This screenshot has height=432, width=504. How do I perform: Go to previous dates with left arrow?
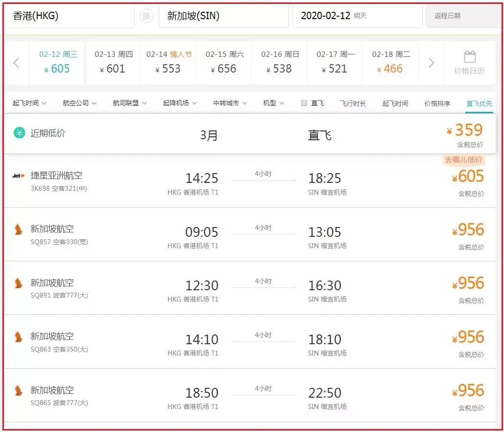pos(16,63)
